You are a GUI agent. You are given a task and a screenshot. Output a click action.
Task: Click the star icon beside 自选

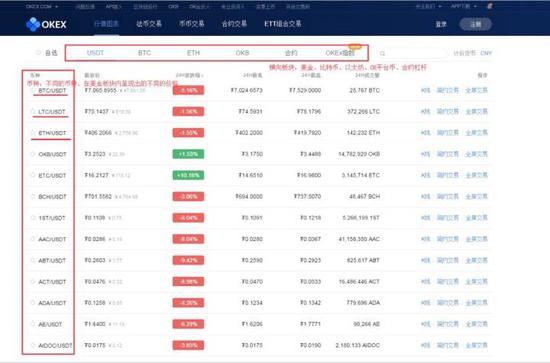tap(39, 53)
